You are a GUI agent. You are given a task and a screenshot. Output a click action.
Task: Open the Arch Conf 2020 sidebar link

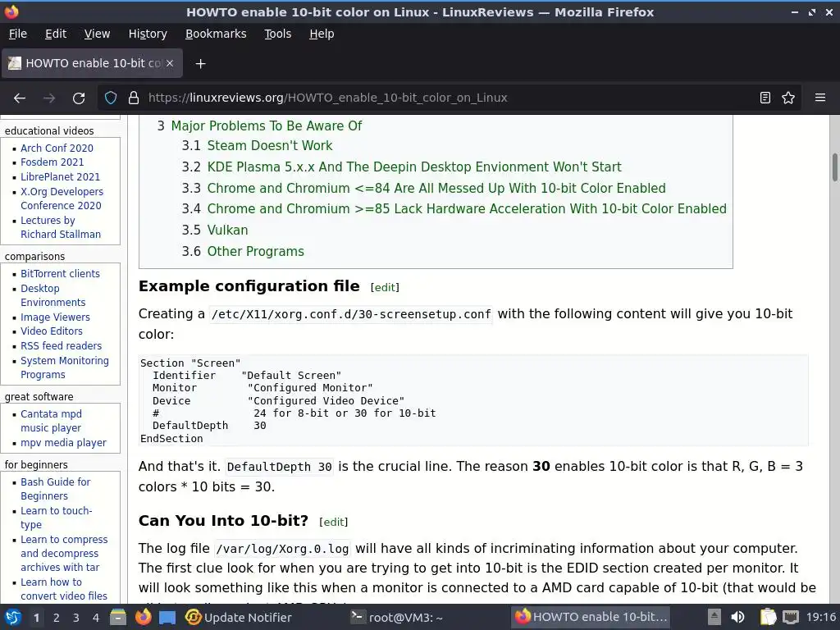pyautogui.click(x=57, y=148)
